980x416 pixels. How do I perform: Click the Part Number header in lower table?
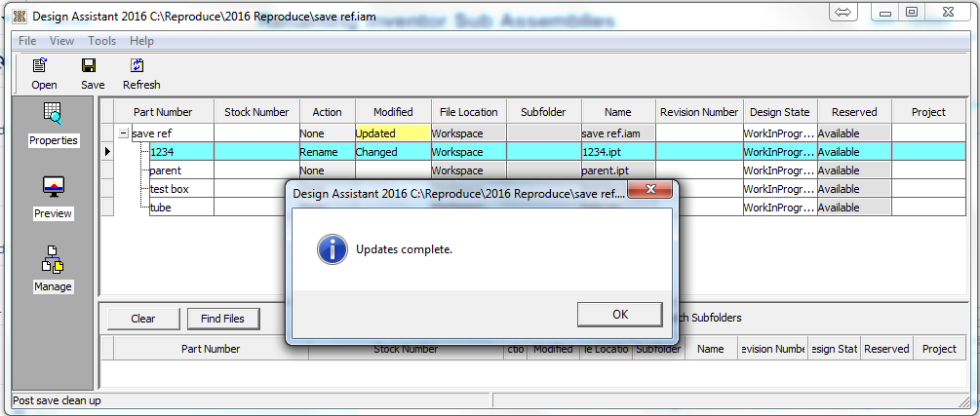211,349
